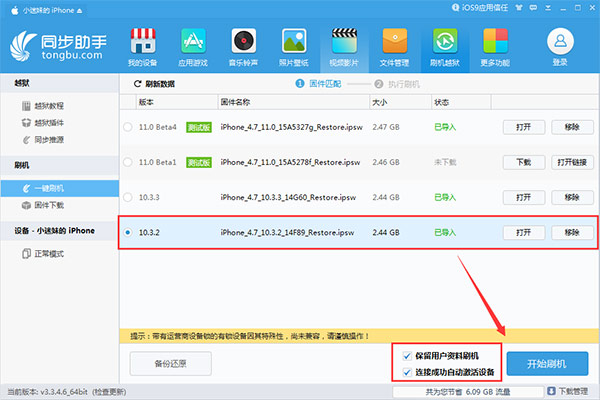The height and width of the screenshot is (400, 600).
Task: Open 下载管理 in the status bar
Action: point(568,391)
